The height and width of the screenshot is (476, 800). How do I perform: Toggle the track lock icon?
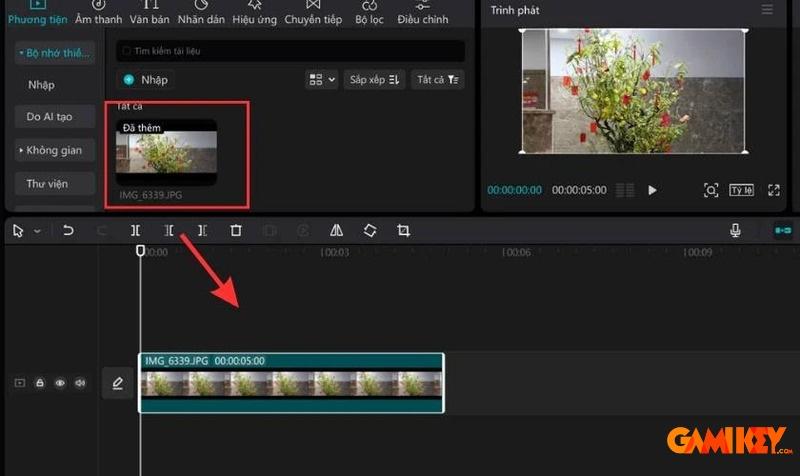click(40, 383)
